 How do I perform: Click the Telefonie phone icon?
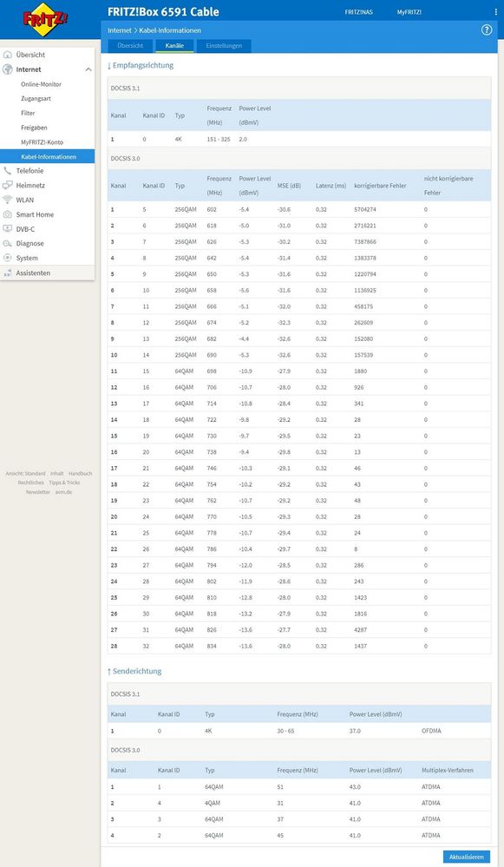pos(8,171)
